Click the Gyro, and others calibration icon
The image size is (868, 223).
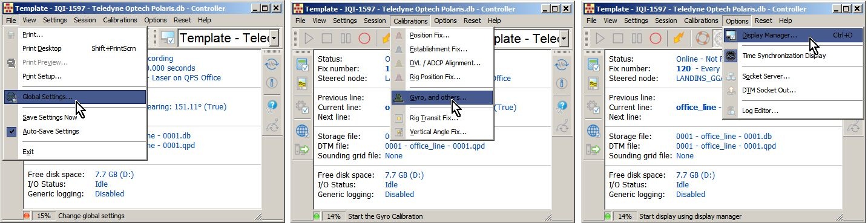pyautogui.click(x=399, y=97)
